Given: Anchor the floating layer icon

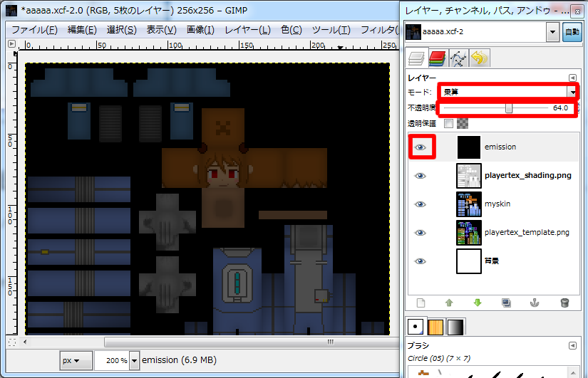Looking at the screenshot, I should pos(535,303).
